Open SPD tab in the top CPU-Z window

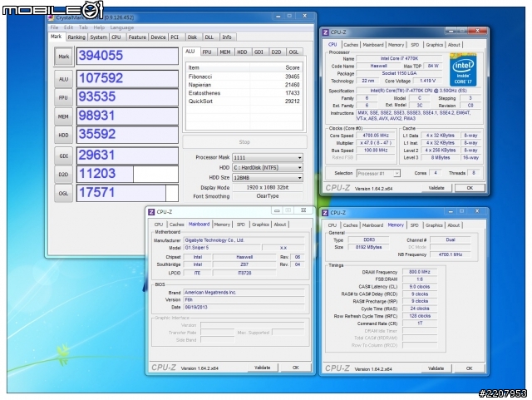pyautogui.click(x=415, y=45)
